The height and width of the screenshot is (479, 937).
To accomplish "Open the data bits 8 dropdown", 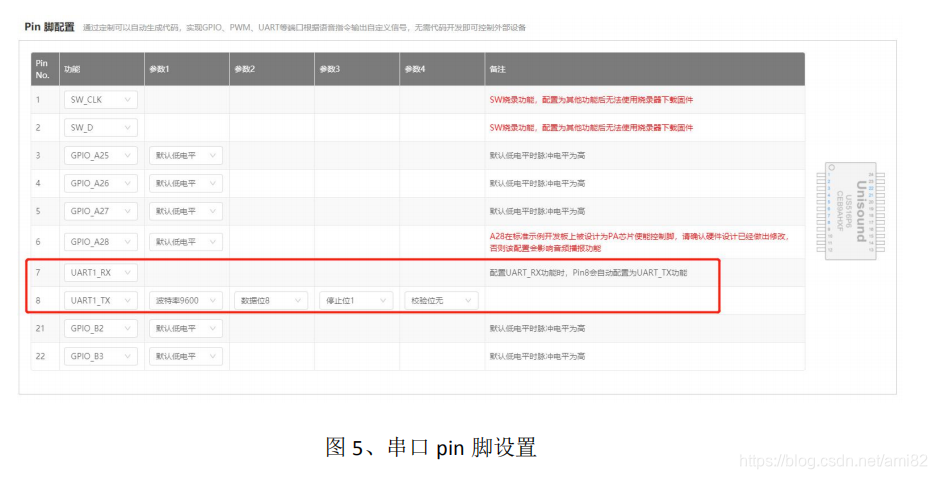I will tap(271, 300).
